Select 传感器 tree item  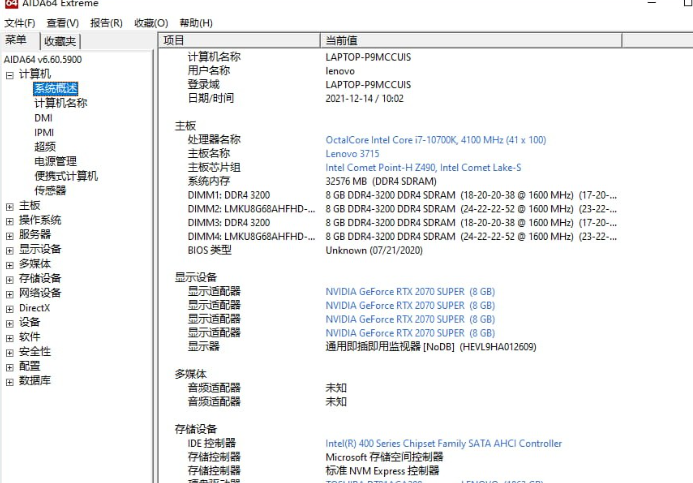pos(50,190)
